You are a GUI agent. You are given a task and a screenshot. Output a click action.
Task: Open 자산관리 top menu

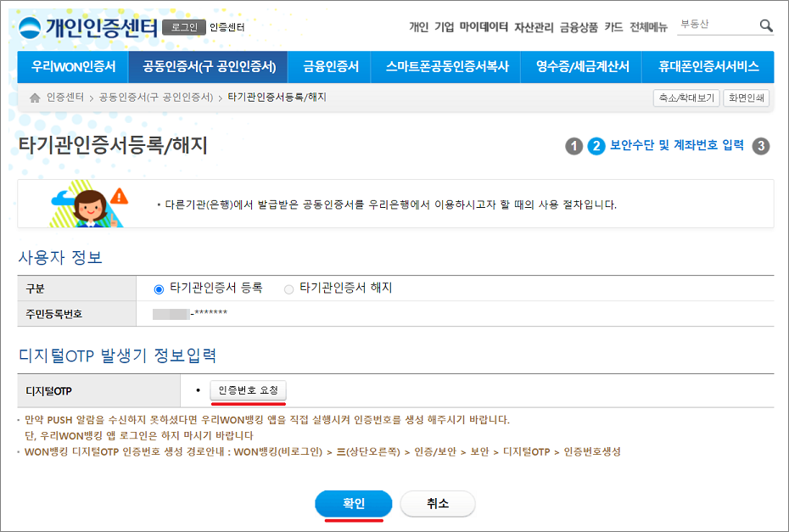pos(534,27)
